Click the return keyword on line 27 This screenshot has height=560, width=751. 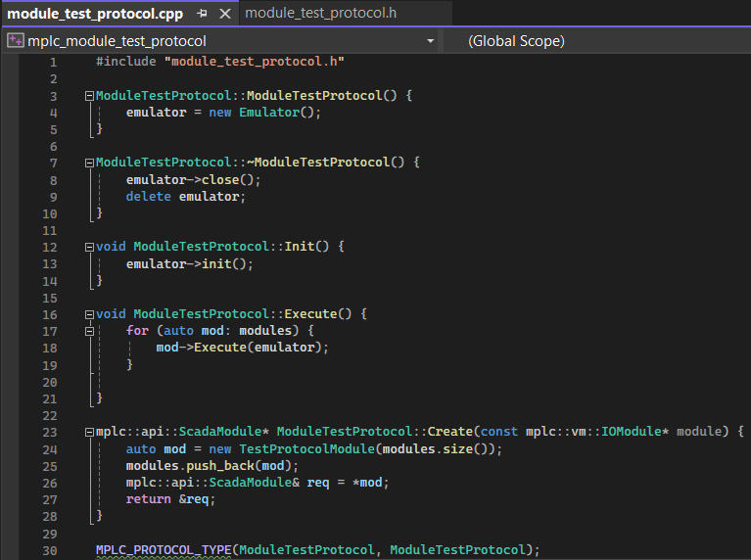149,499
